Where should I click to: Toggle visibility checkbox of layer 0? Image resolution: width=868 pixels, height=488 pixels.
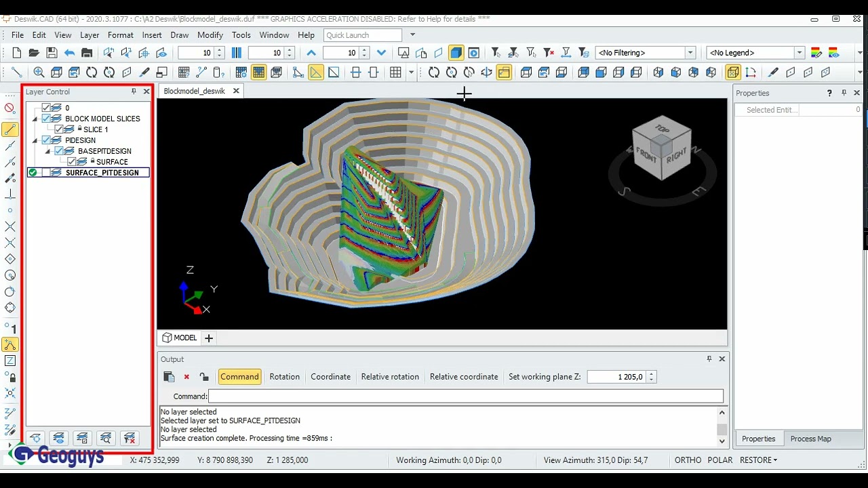pyautogui.click(x=46, y=108)
